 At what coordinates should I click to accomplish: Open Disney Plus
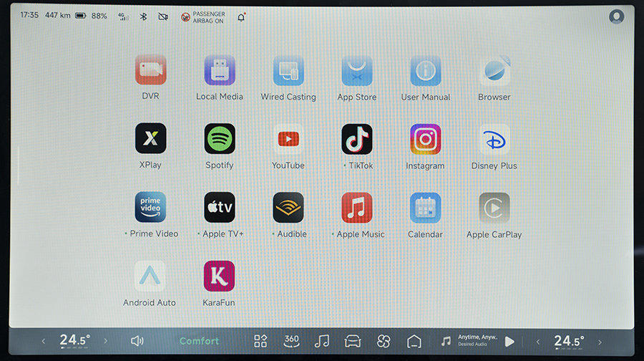(x=494, y=139)
